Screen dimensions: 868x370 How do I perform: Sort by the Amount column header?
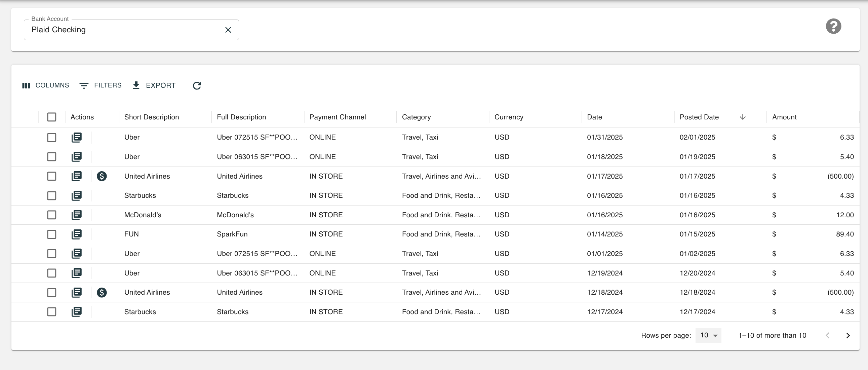[784, 117]
